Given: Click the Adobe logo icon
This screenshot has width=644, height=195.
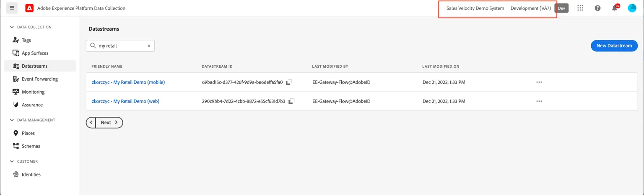Looking at the screenshot, I should pos(29,8).
